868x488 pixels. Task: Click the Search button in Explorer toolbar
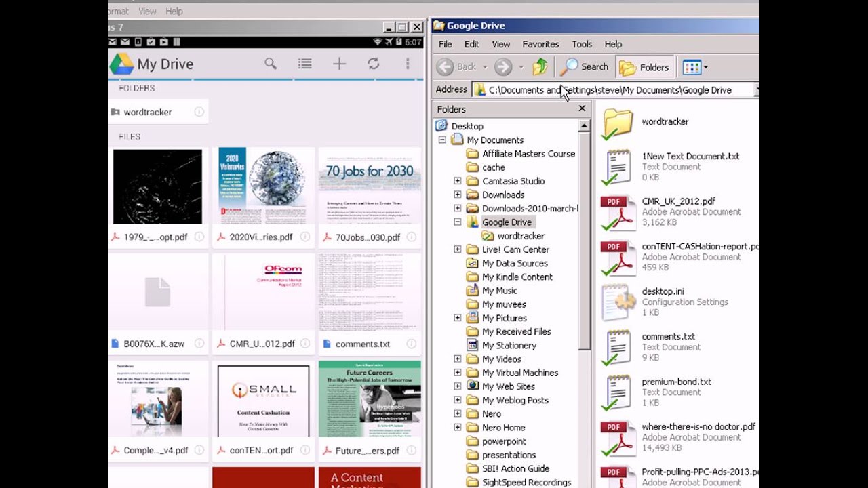point(585,67)
